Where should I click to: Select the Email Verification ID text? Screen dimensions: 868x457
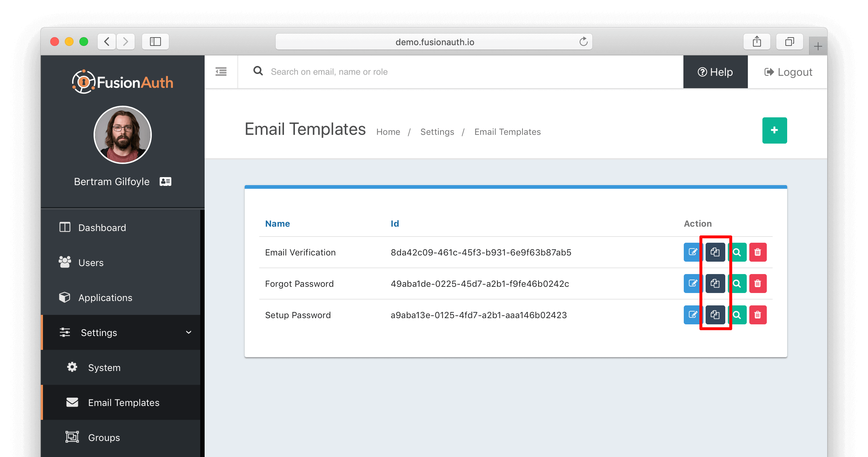pyautogui.click(x=481, y=253)
